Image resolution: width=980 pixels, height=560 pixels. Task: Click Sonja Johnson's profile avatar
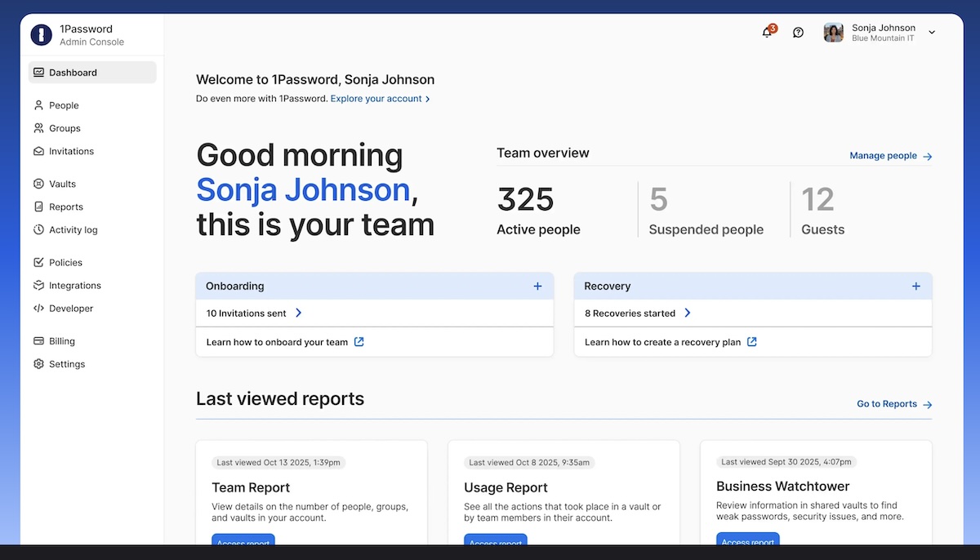pyautogui.click(x=833, y=33)
